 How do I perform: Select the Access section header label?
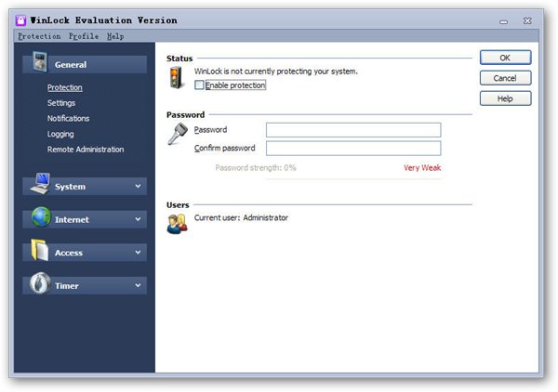tap(69, 253)
